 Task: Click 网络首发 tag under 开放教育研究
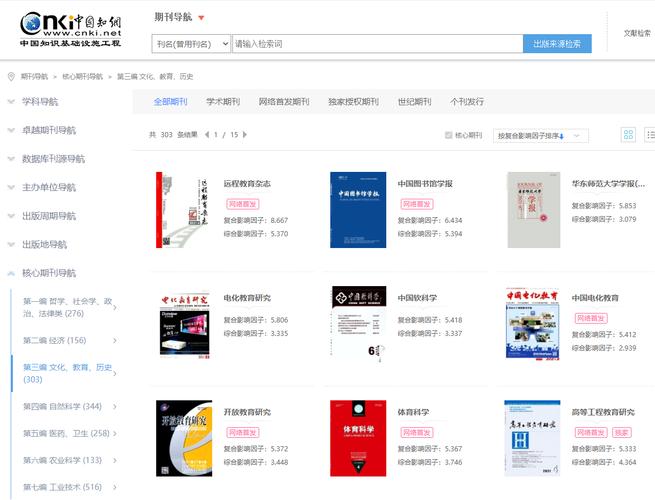[x=242, y=432]
